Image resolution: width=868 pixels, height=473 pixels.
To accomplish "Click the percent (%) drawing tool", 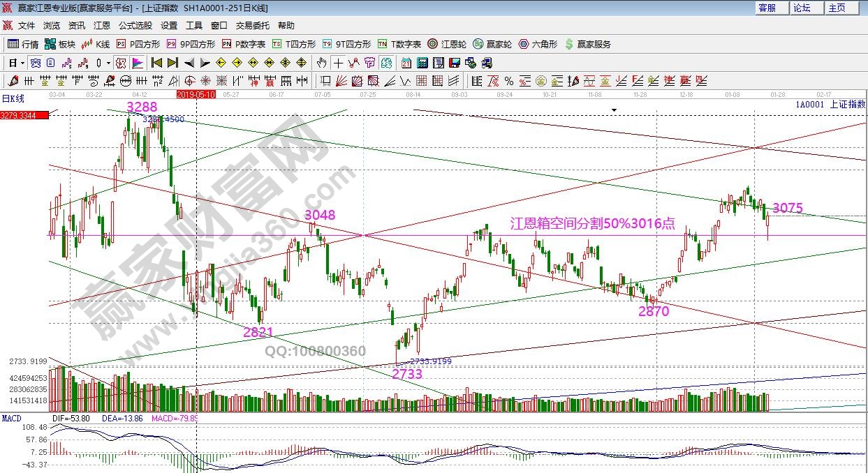I will [508, 80].
